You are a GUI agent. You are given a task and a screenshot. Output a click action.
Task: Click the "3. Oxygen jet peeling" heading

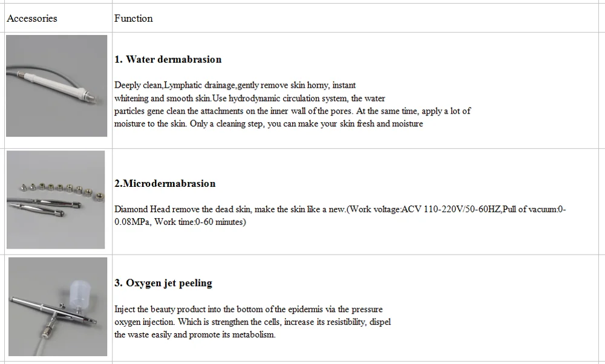[x=163, y=283]
